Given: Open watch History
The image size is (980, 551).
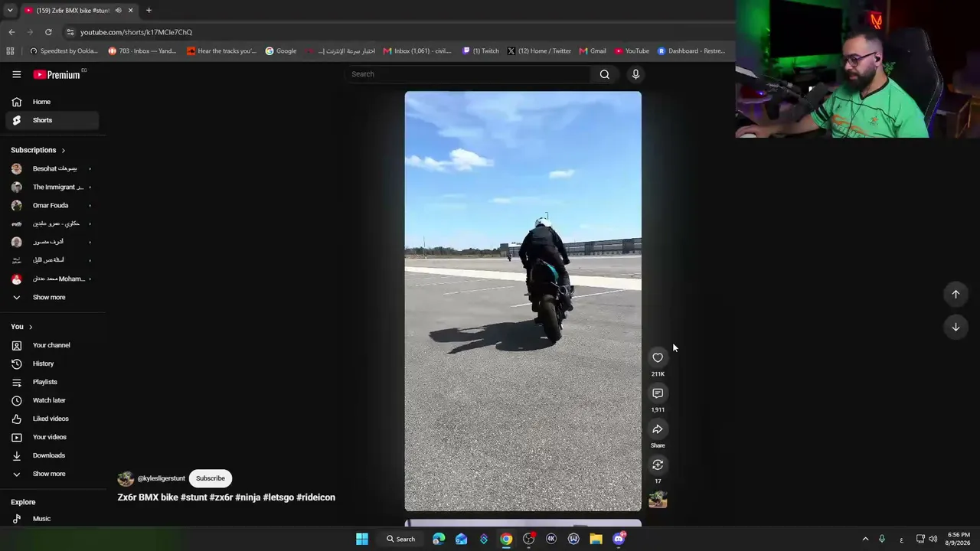Looking at the screenshot, I should point(52,364).
